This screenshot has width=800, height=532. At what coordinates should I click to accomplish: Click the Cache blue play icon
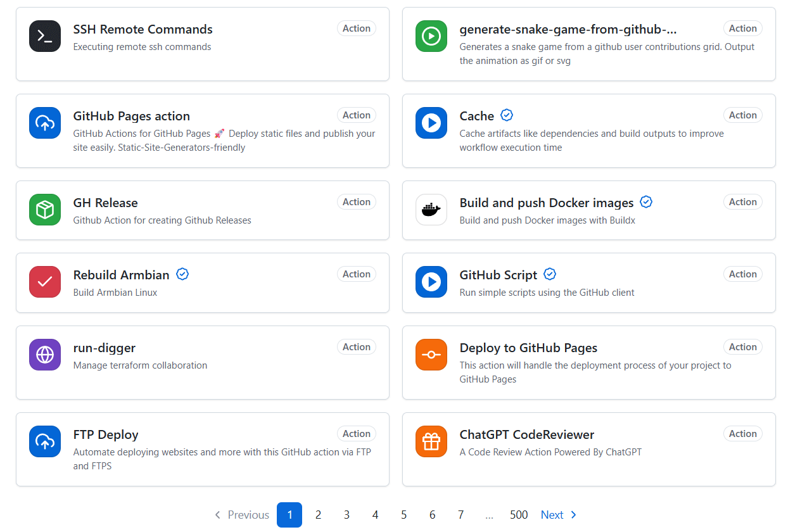431,123
